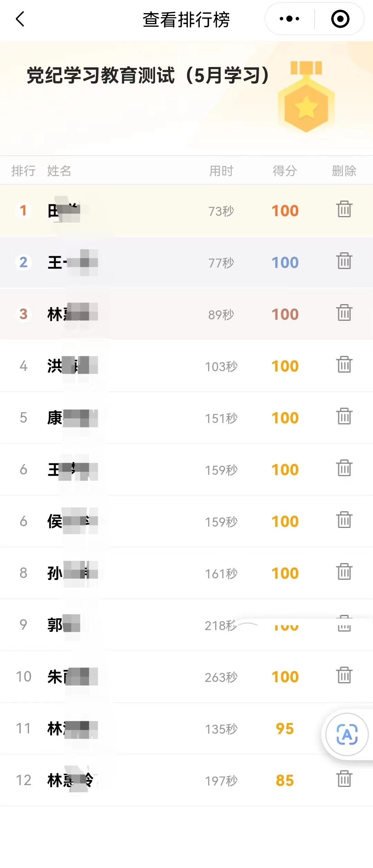Delete the rank 5 entry (151秒)
The width and height of the screenshot is (373, 868).
[344, 416]
